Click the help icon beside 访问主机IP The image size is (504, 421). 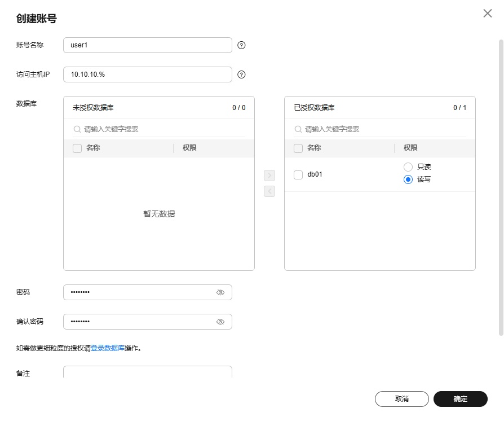(x=241, y=74)
